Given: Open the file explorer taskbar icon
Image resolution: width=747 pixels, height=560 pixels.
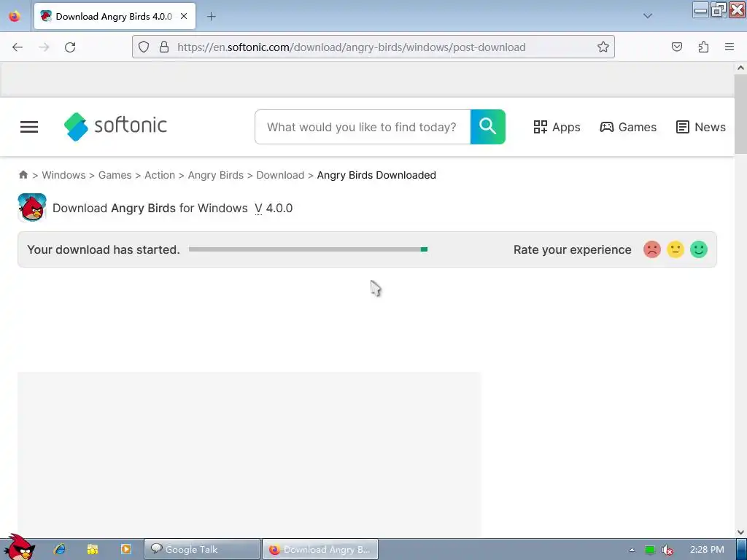Looking at the screenshot, I should [93, 549].
